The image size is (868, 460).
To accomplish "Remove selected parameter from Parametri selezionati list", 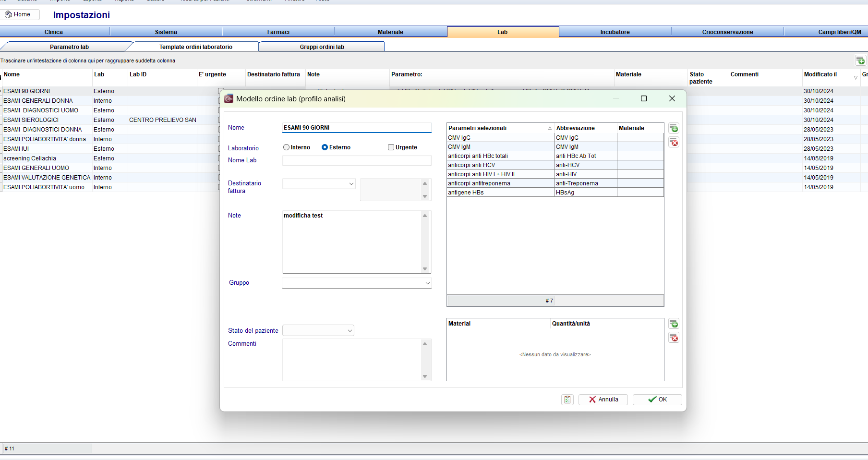I will (x=674, y=142).
